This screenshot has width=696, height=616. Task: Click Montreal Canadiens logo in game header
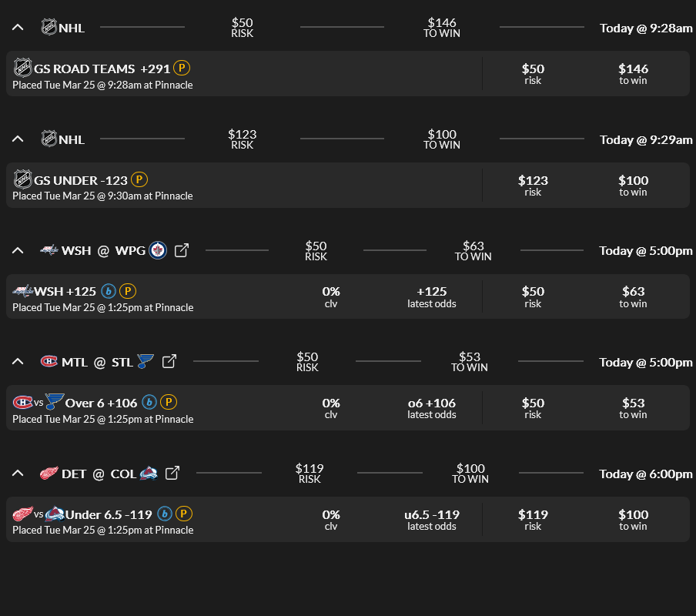[49, 361]
